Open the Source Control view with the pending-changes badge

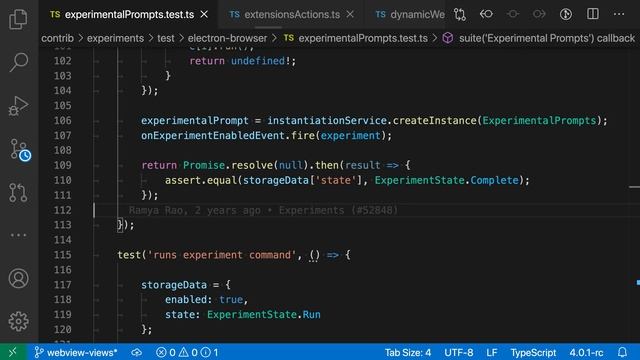tap(20, 150)
